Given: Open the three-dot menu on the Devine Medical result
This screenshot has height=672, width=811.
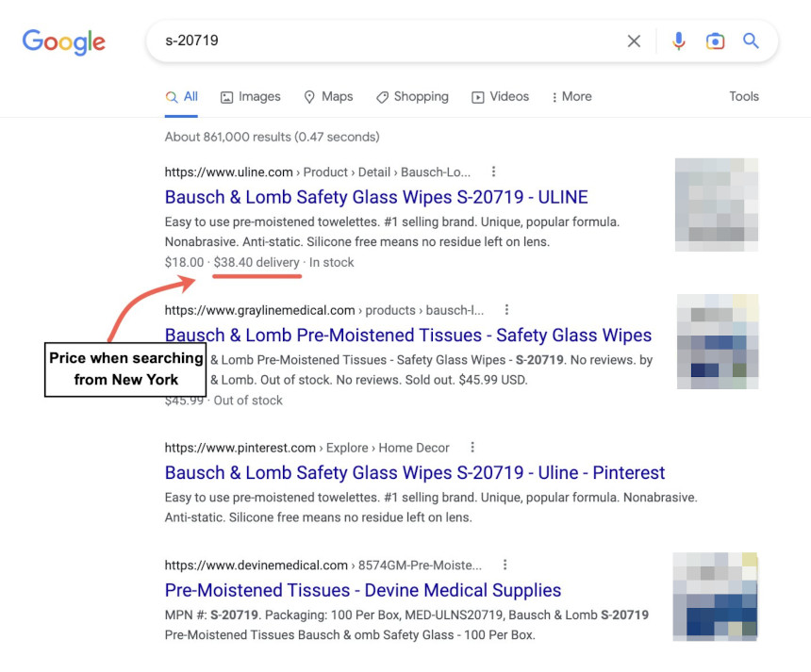Looking at the screenshot, I should click(505, 565).
